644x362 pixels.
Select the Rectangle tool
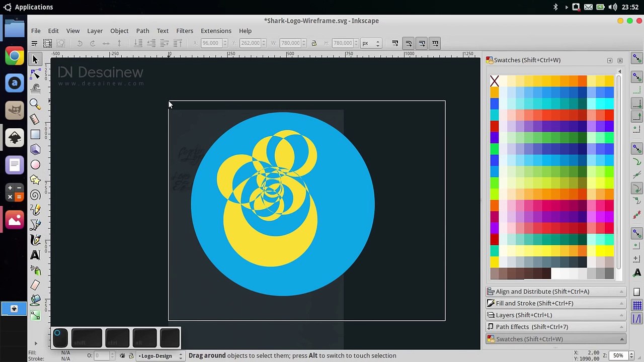click(35, 134)
